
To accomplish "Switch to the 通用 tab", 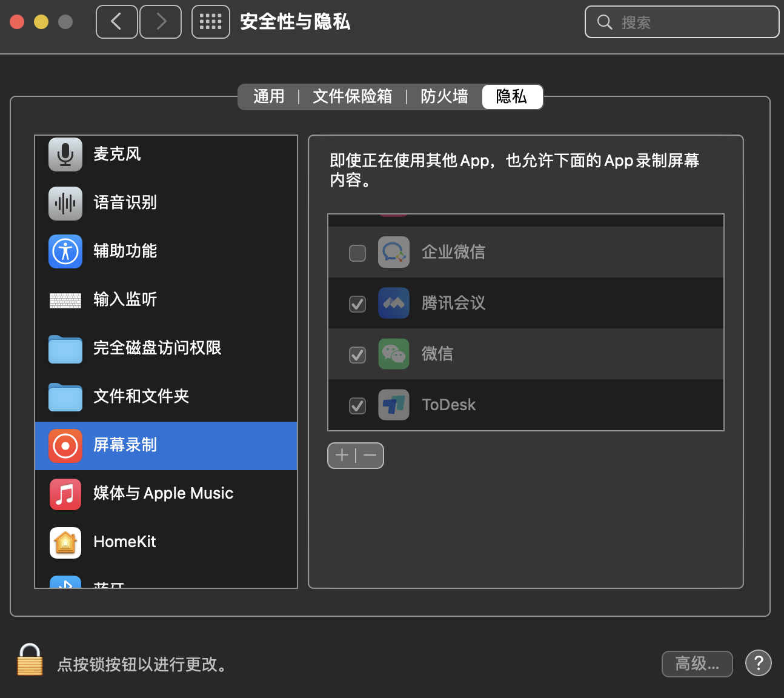I will coord(269,96).
